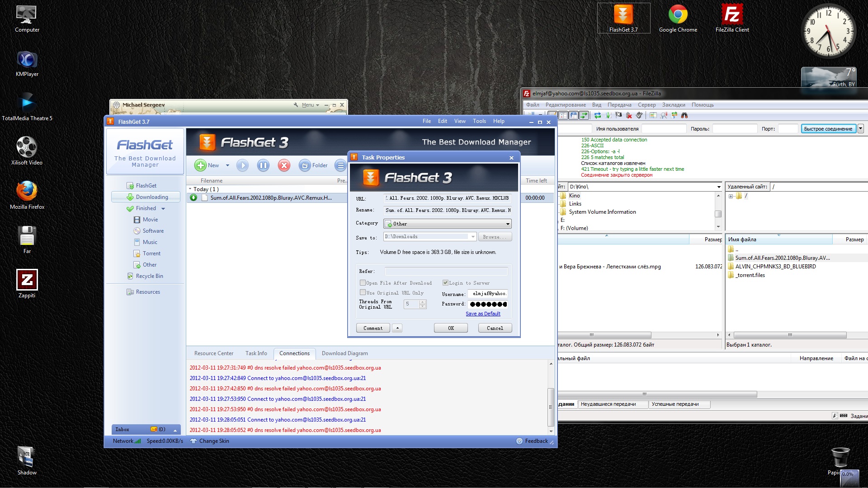Switch to the Task Info tab
This screenshot has height=488, width=868.
(256, 353)
